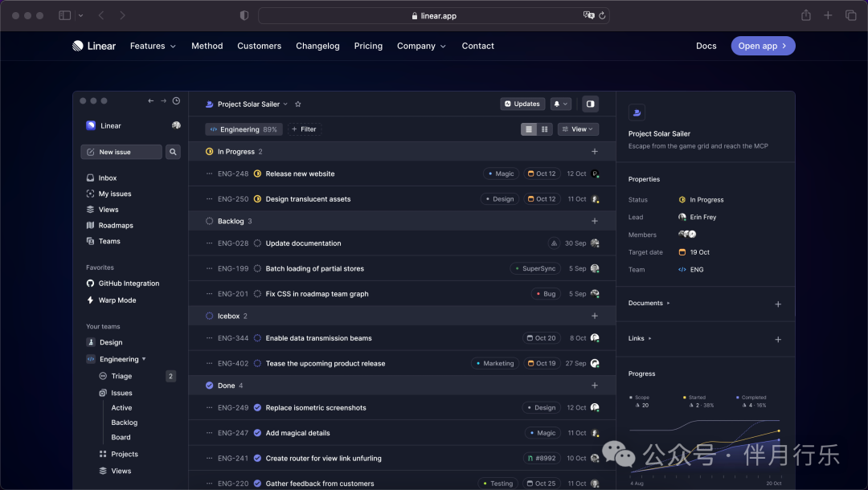Viewport: 868px width, 490px height.
Task: Click status icon of ENG-250 Design translucent assets
Action: 257,199
